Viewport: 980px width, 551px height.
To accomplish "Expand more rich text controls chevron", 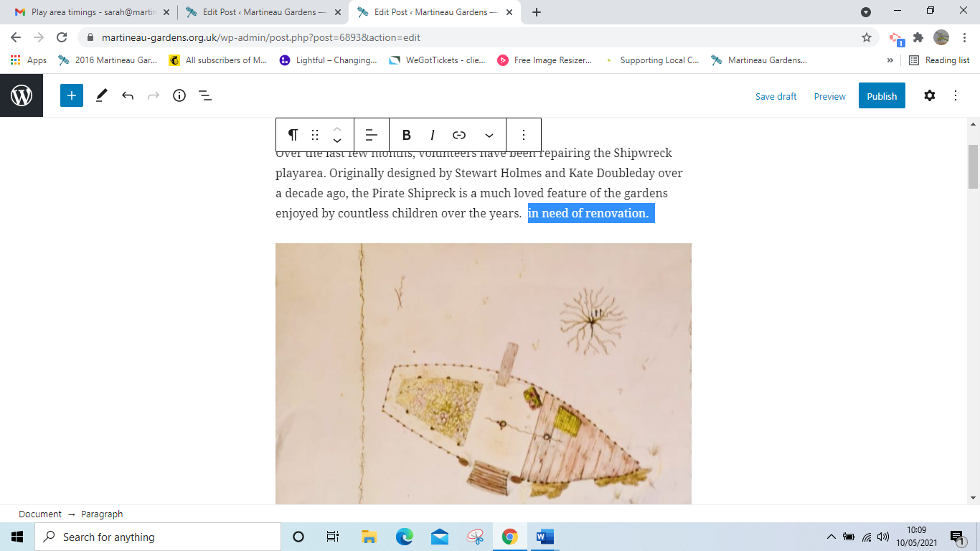I will click(x=489, y=135).
